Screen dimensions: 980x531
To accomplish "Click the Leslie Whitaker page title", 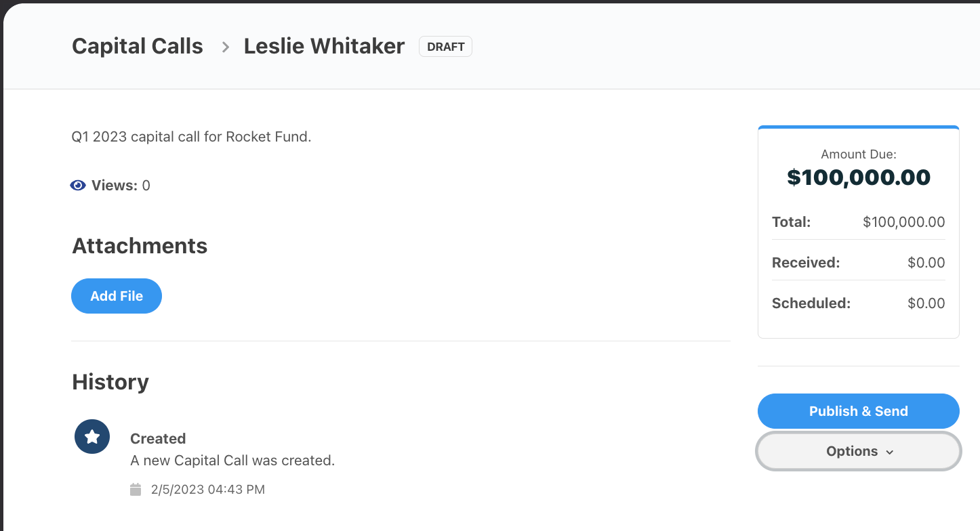I will pyautogui.click(x=324, y=46).
